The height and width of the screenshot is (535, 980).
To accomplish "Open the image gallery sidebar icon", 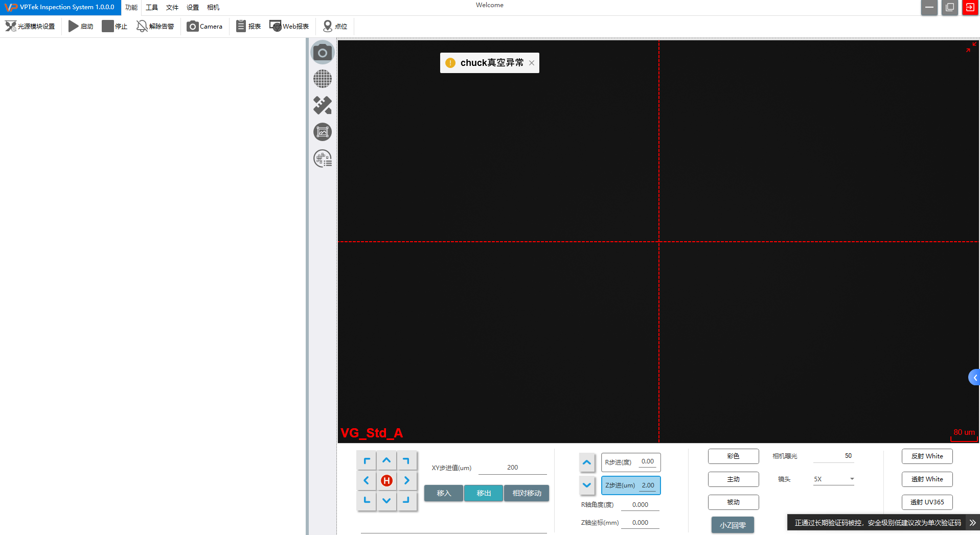I will [322, 132].
